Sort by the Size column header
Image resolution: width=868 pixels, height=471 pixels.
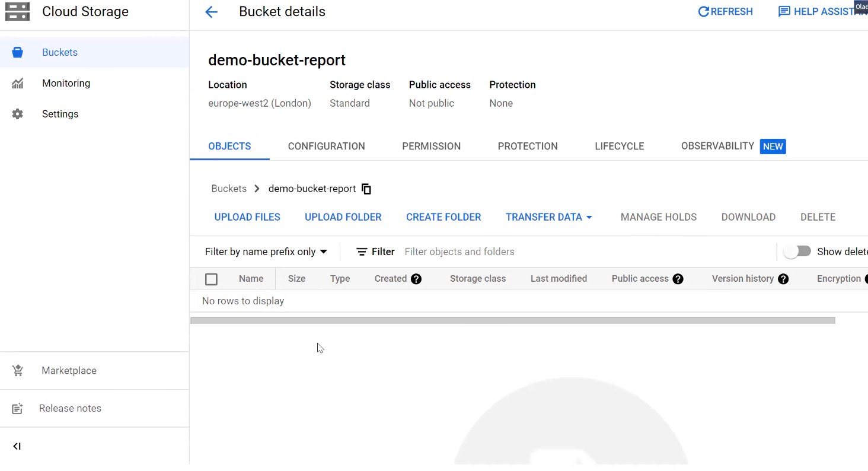[296, 279]
